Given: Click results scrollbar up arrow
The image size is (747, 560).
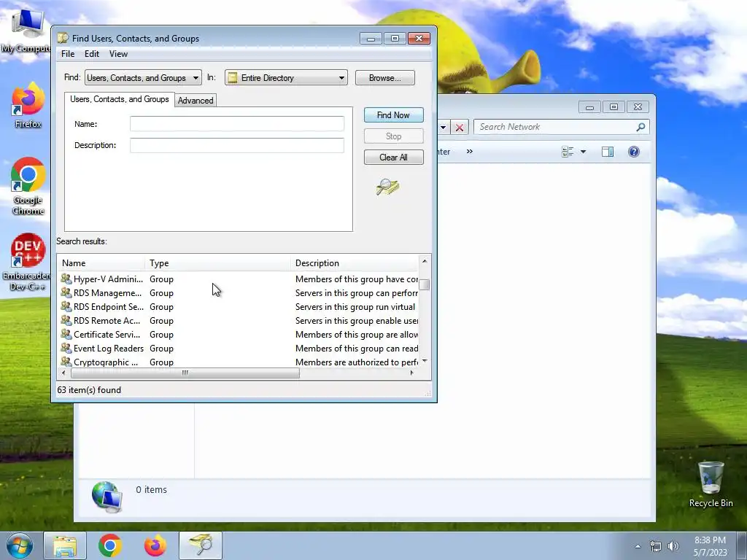Looking at the screenshot, I should tap(424, 261).
